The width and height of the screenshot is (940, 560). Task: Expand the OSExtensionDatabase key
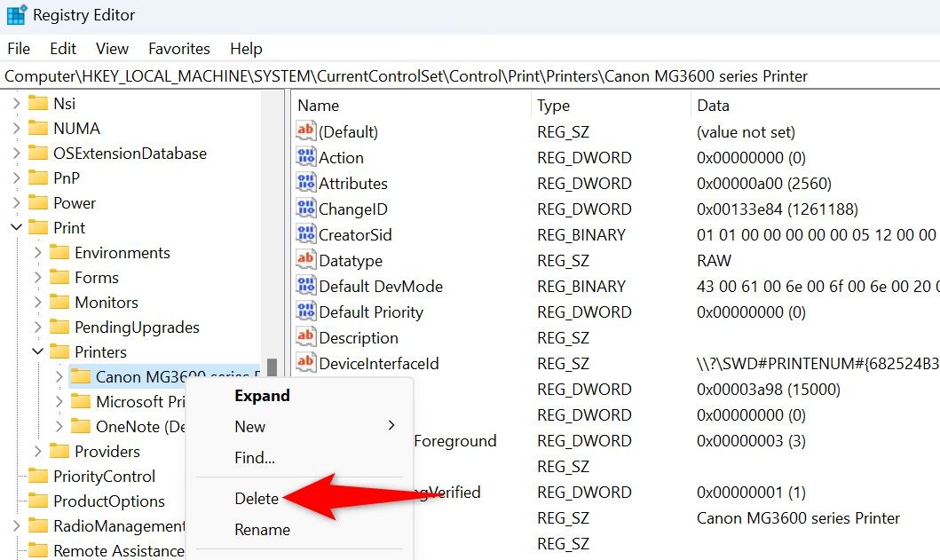tap(16, 153)
